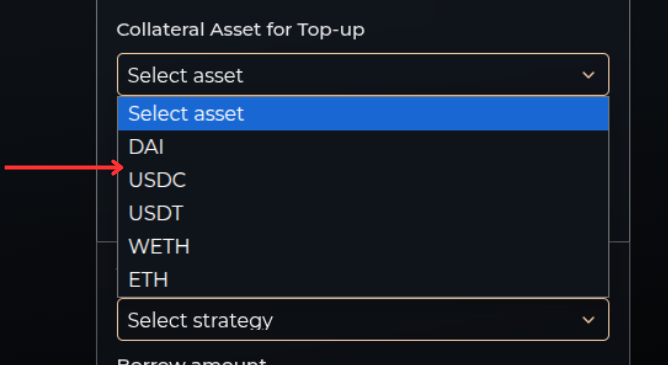Collapse the Collateral Asset dropdown field
The image size is (668, 365).
[x=363, y=75]
